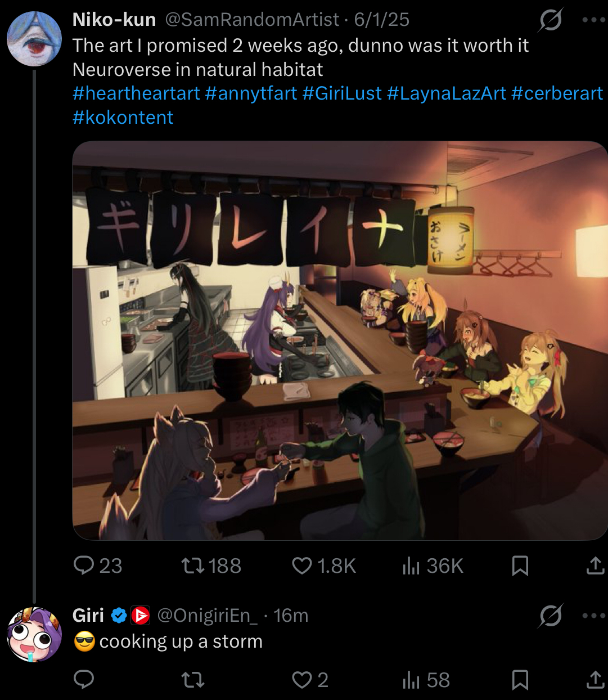Open Grok icon on Giri's reply

click(551, 617)
